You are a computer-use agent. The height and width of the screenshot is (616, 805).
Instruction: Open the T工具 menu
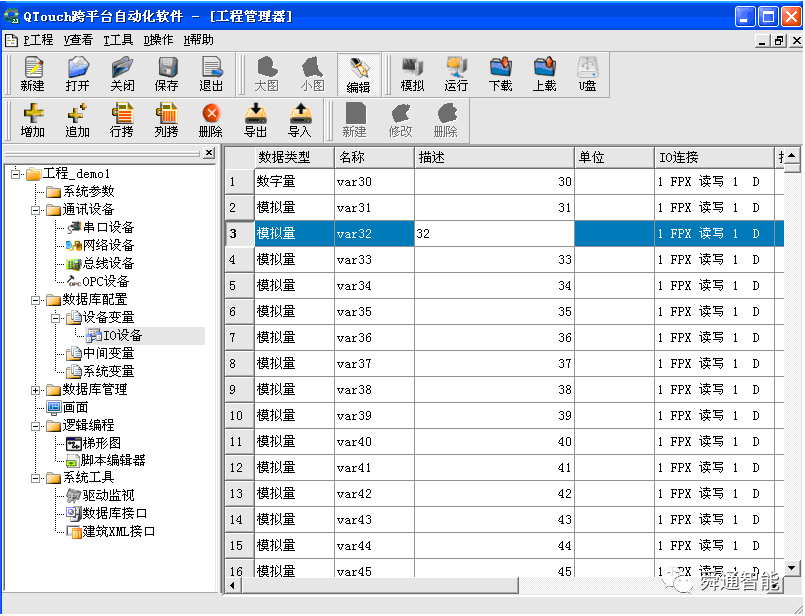tap(119, 40)
